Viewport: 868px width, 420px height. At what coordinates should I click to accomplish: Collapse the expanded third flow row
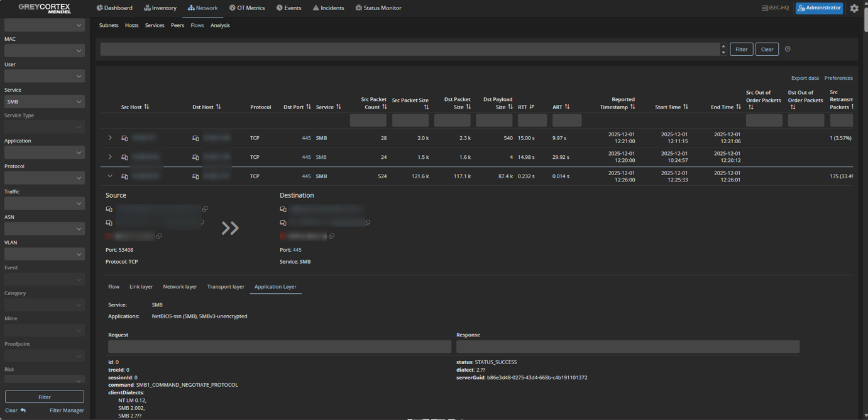tap(110, 176)
